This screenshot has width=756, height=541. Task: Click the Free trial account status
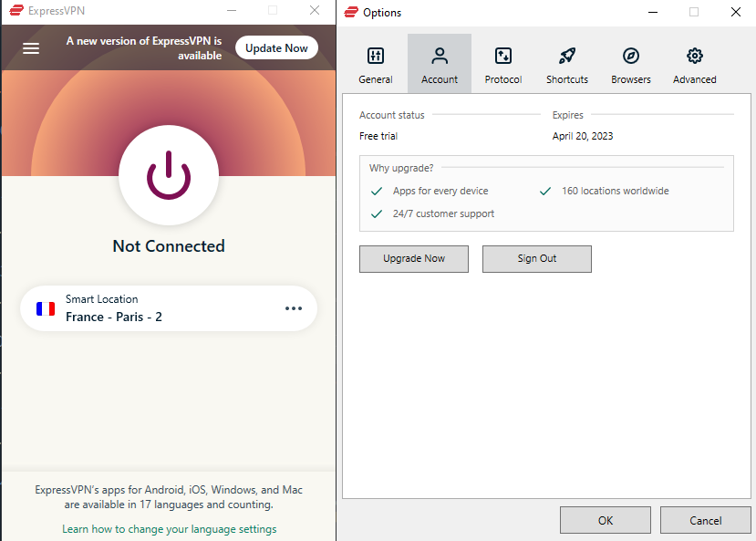[378, 136]
